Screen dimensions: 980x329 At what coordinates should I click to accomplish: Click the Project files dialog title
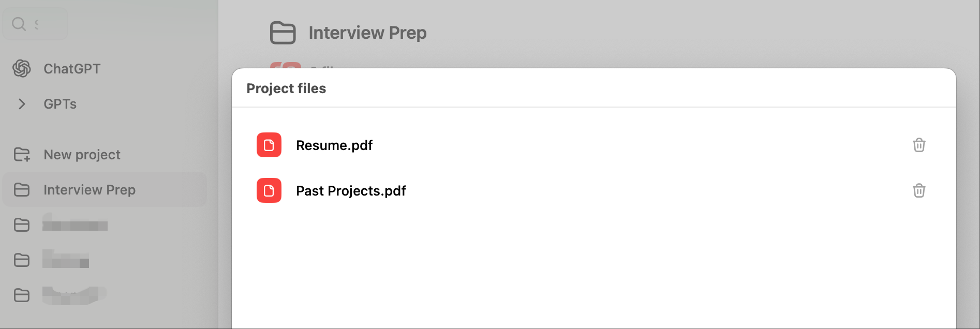(x=286, y=88)
